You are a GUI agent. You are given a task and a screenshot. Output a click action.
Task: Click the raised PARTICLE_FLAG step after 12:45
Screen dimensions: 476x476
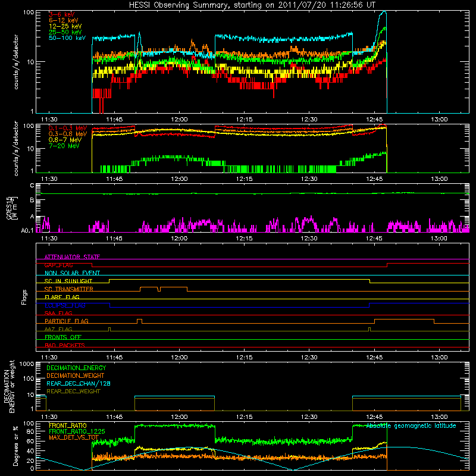click(x=404, y=320)
